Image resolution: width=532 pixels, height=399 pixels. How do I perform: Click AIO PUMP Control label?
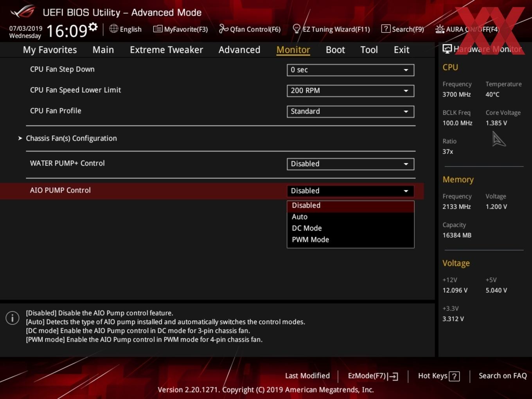60,191
